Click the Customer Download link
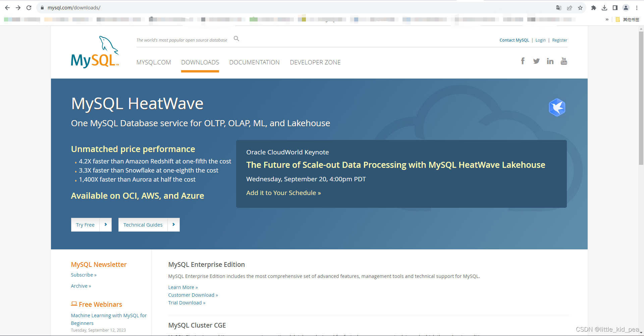This screenshot has height=336, width=644. click(x=193, y=295)
